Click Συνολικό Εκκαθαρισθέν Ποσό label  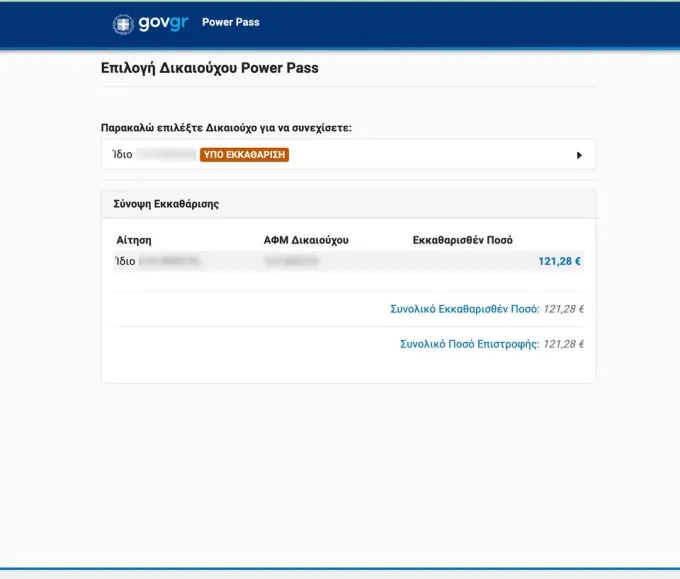coord(464,309)
